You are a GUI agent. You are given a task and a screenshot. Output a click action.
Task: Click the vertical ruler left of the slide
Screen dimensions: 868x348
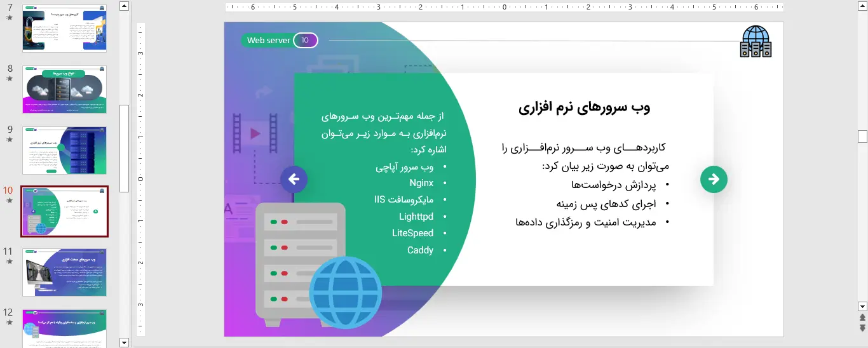[x=140, y=179]
